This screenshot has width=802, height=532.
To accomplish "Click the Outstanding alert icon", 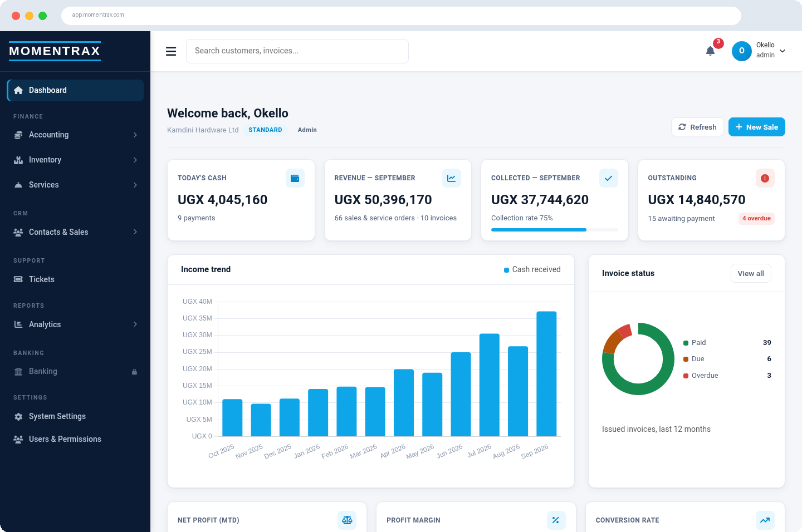I will 765,178.
